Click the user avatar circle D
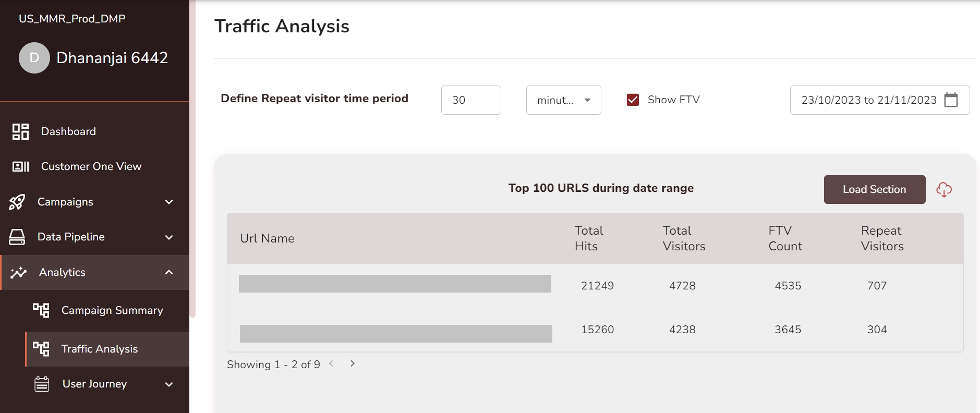 (x=34, y=58)
